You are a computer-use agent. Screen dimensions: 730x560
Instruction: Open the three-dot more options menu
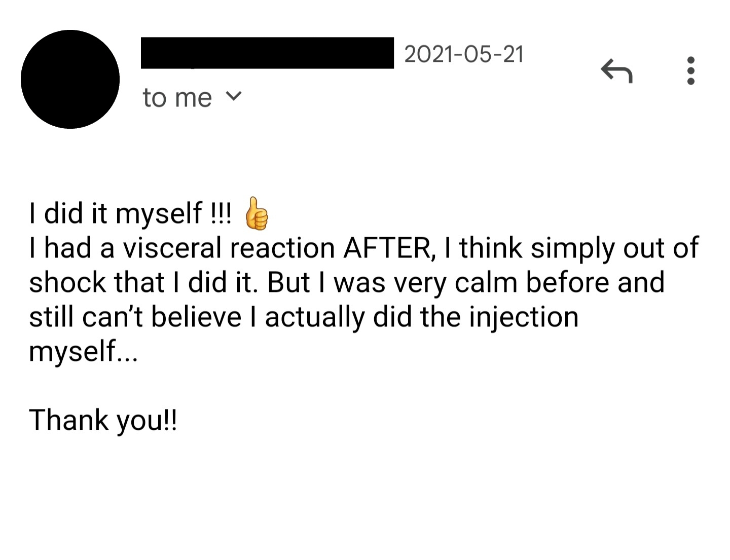pyautogui.click(x=690, y=70)
